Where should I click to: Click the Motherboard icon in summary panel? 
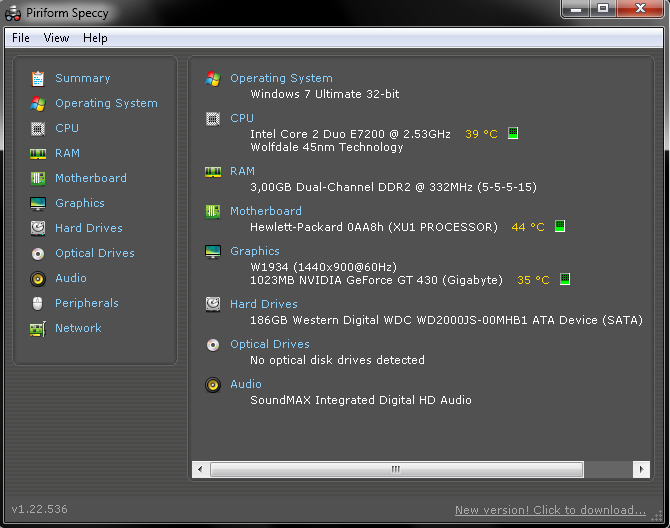coord(213,211)
